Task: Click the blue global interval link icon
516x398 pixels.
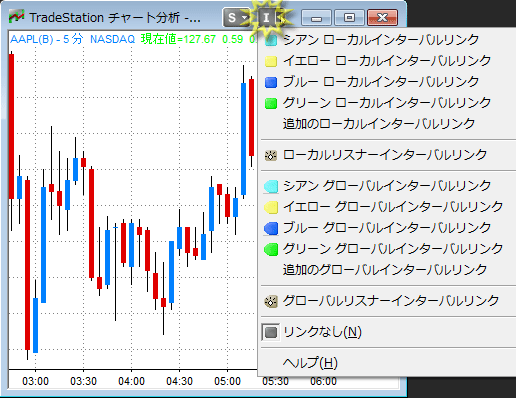Action: click(x=271, y=228)
